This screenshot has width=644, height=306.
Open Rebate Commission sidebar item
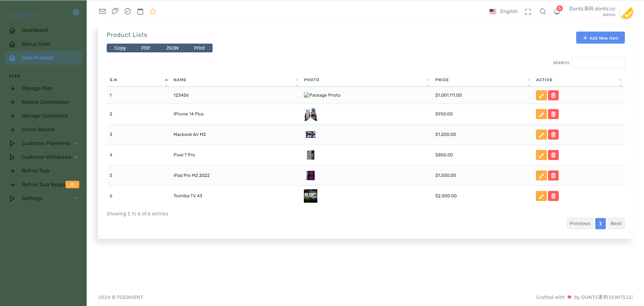(x=43, y=102)
